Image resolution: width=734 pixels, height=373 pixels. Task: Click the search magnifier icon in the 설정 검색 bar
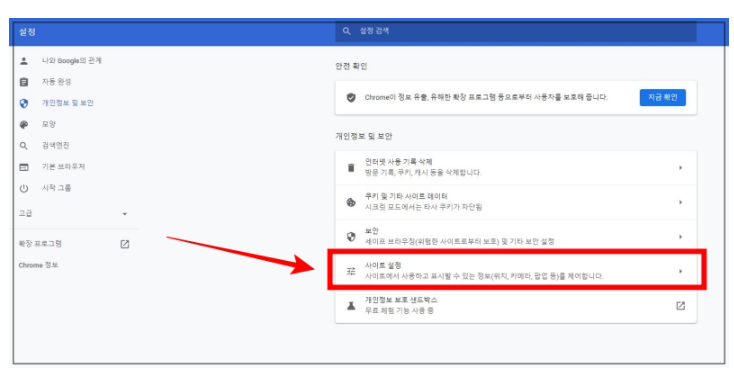pos(346,31)
